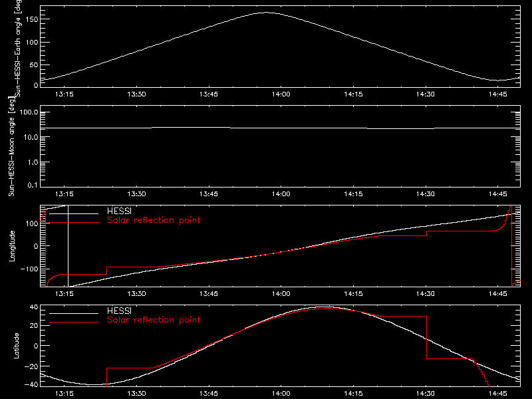Click the 10.0 tick label on Moon angle axis

(31, 137)
